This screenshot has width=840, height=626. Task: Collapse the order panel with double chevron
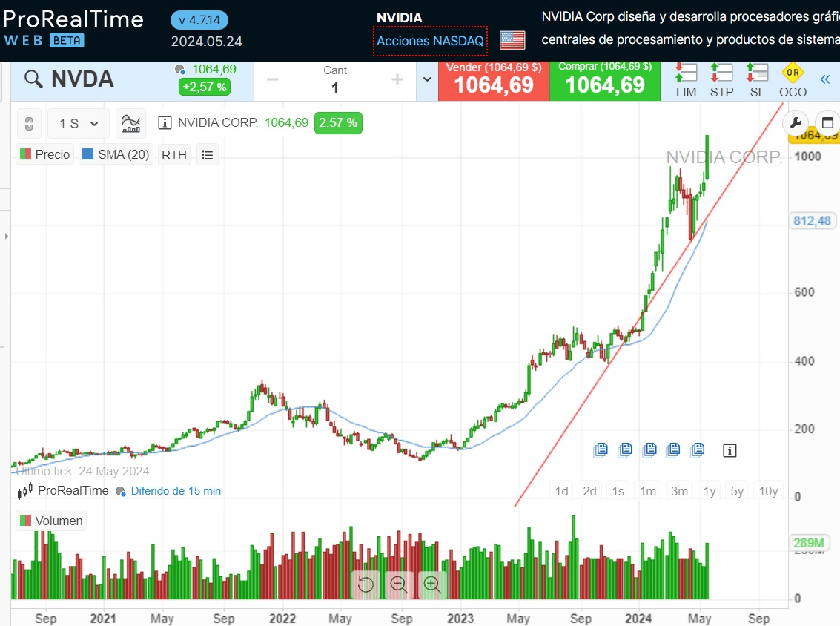[825, 80]
